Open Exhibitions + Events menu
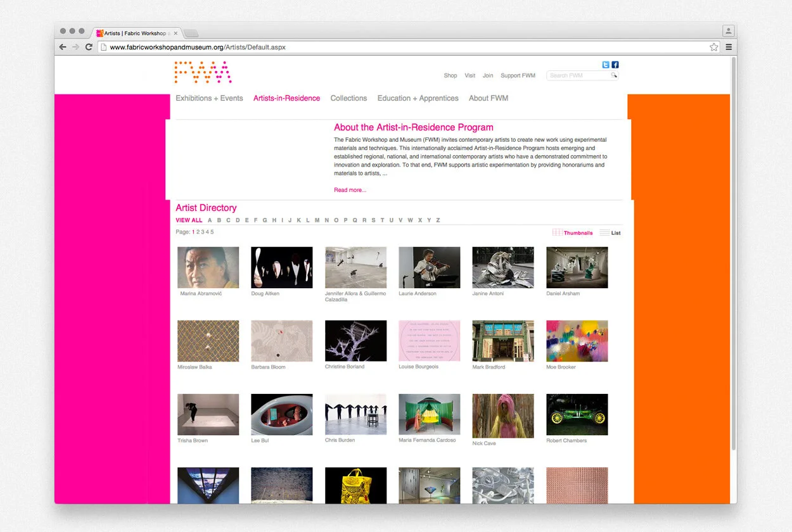 [209, 98]
